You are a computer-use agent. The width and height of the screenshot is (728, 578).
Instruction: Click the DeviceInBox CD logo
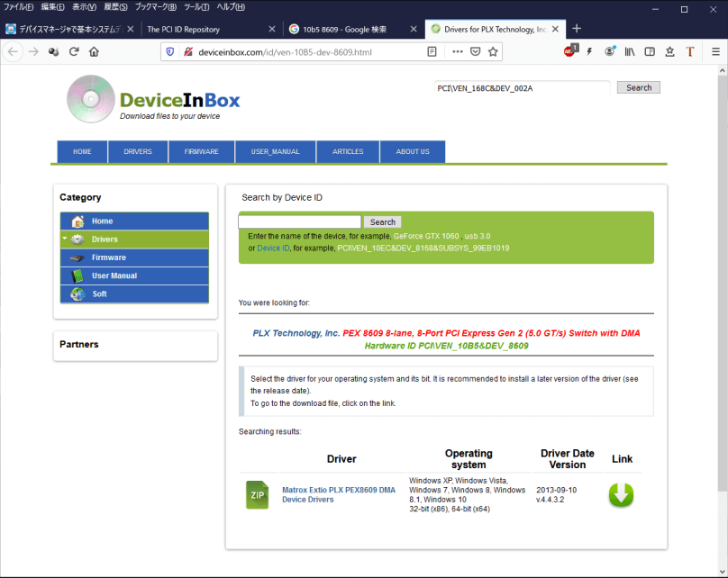(x=90, y=99)
